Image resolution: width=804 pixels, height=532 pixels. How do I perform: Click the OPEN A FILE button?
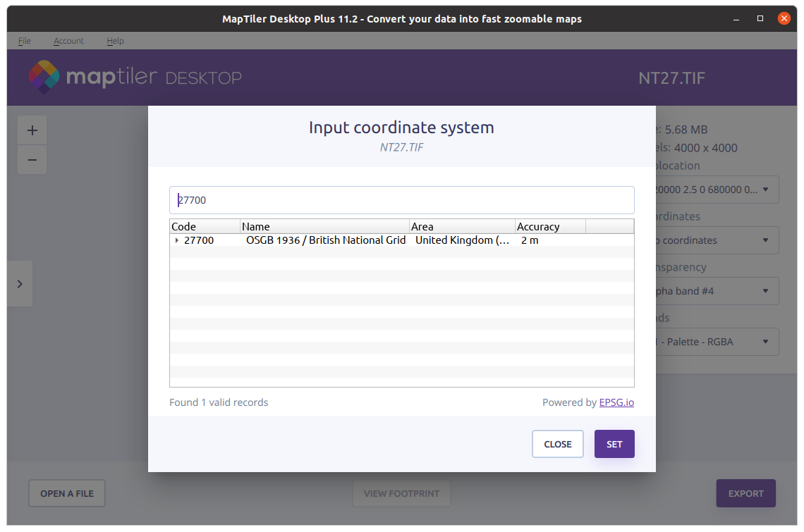tap(67, 493)
